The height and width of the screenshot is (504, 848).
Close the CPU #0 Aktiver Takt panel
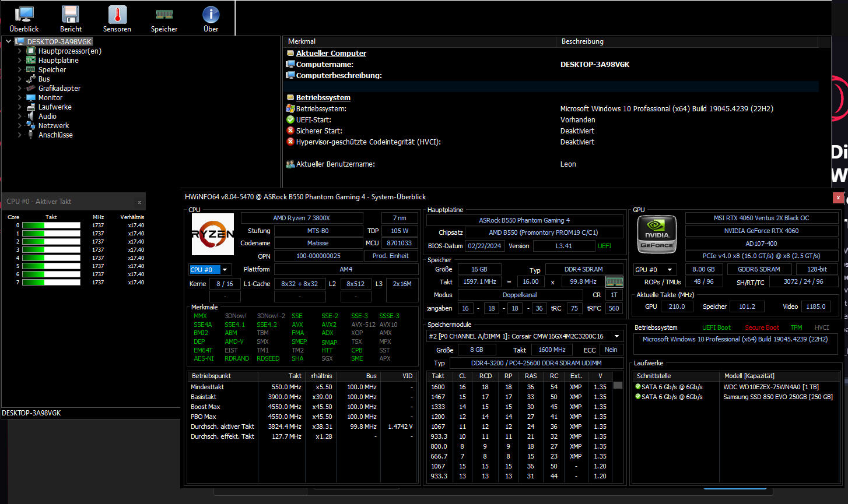coord(139,202)
